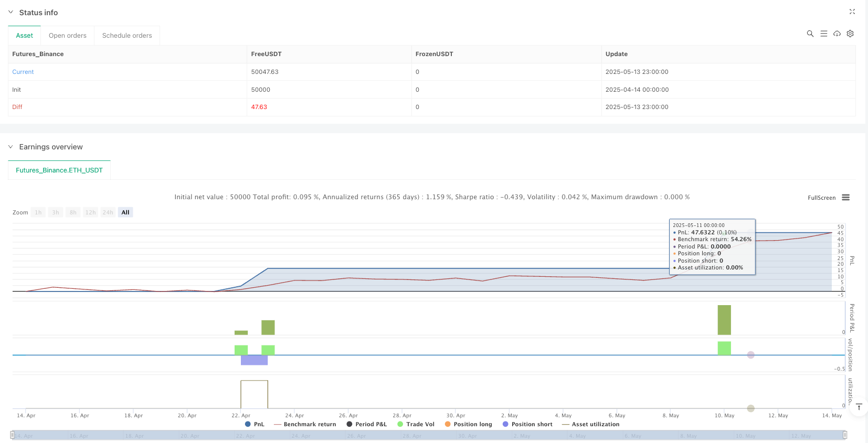Image resolution: width=868 pixels, height=443 pixels.
Task: Set chart zoom to 24h
Action: (x=108, y=212)
